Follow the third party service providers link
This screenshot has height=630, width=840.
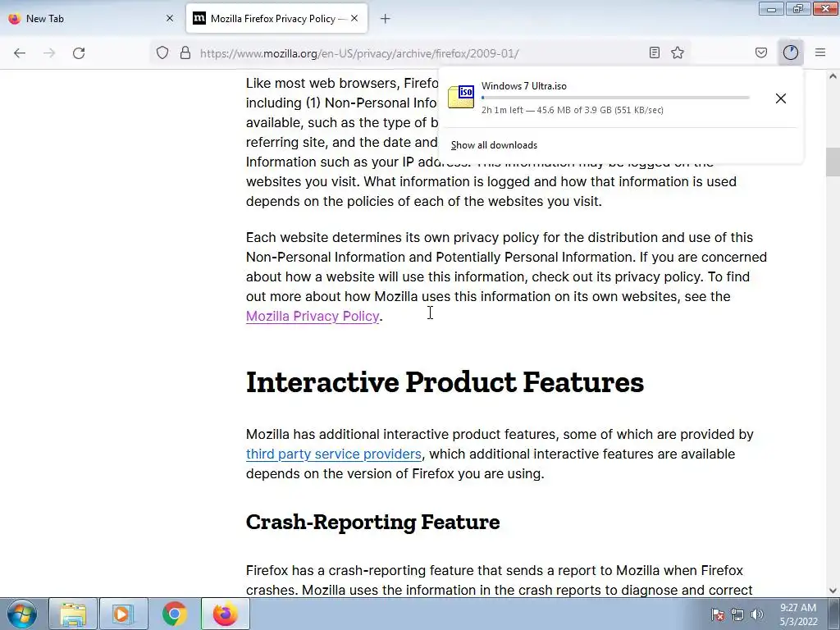[334, 454]
